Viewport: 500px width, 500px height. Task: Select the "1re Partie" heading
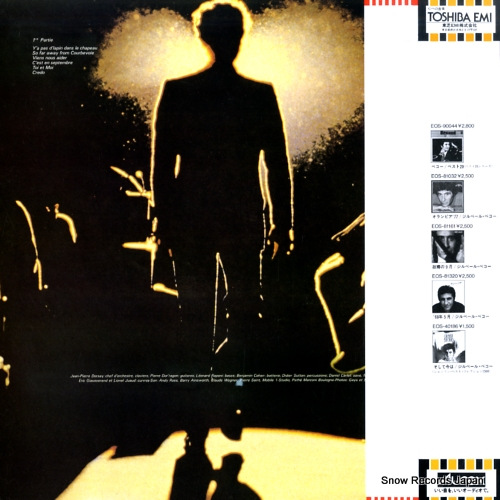[43, 40]
